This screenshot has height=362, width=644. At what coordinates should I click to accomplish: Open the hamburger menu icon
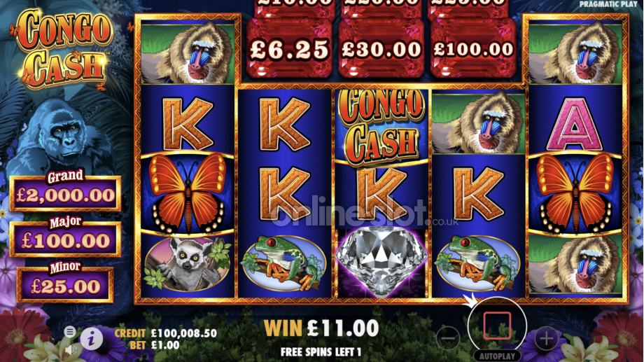[70, 331]
